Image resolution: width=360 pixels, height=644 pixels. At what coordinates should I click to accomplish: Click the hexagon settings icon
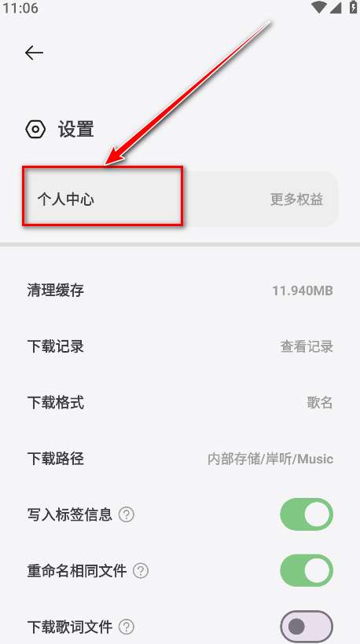click(35, 130)
